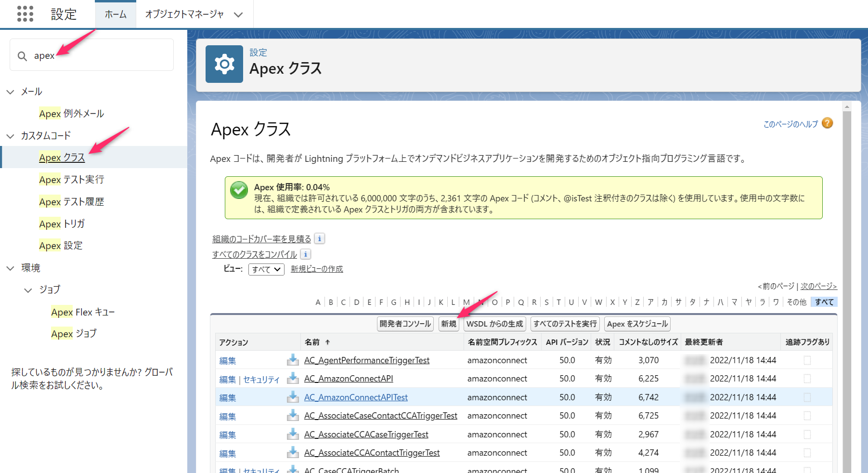Filter list by その他
This screenshot has width=868, height=473.
pos(797,302)
